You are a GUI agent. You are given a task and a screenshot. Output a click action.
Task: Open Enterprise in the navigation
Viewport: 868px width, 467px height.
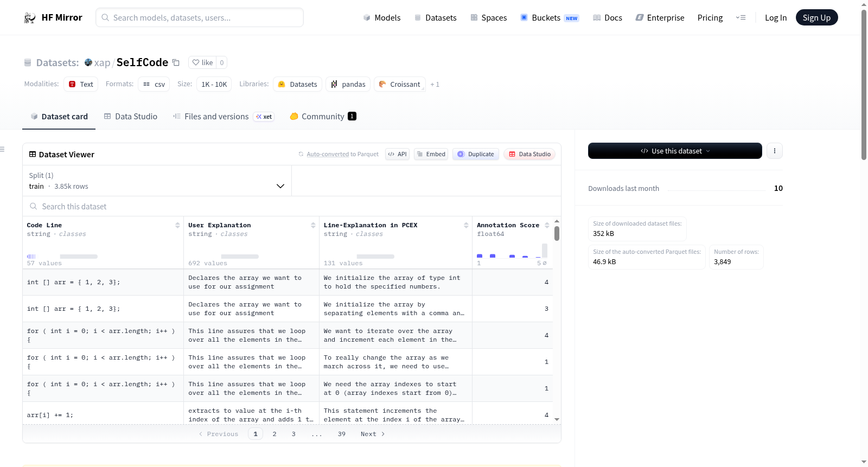[x=660, y=18]
